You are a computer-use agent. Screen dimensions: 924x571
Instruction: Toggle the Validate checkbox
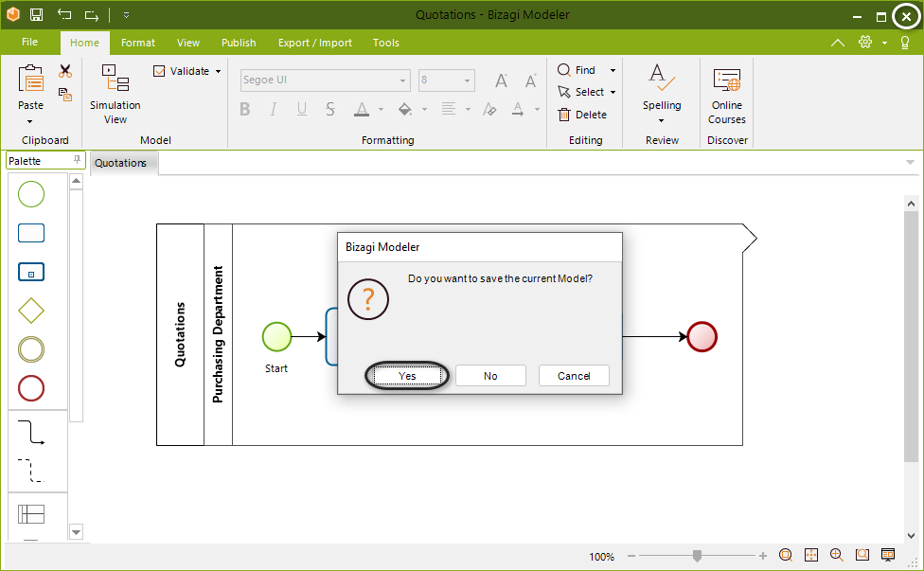(x=159, y=71)
